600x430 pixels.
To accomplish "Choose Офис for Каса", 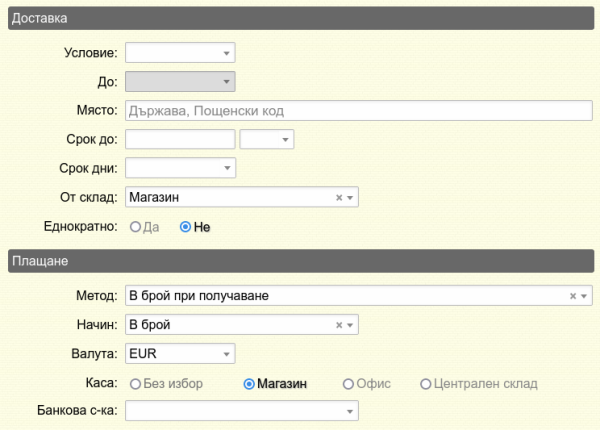I will (x=348, y=384).
